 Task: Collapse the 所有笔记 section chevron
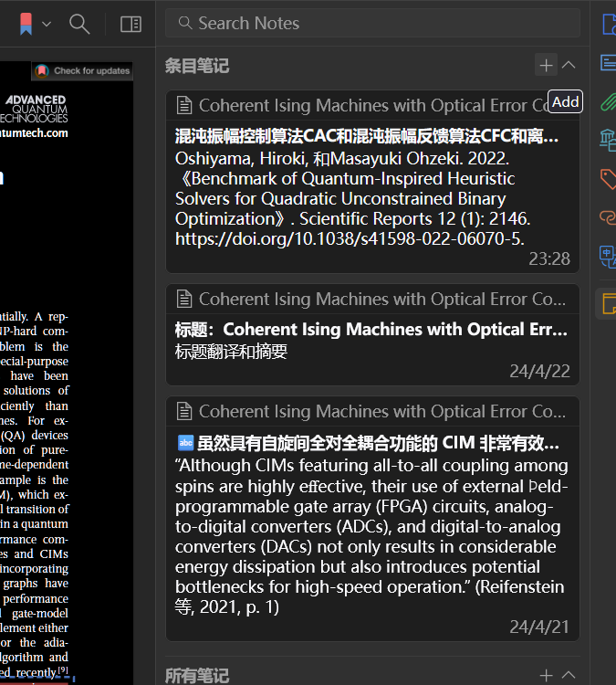pyautogui.click(x=569, y=675)
